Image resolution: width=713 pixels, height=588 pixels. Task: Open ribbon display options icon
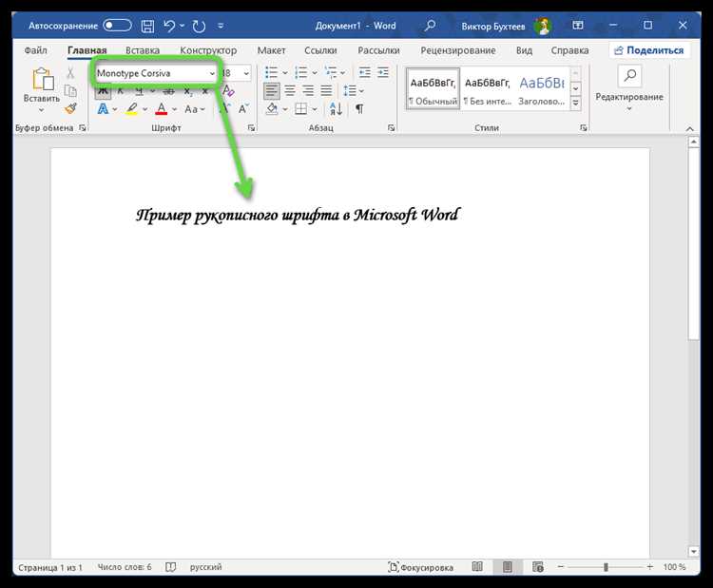pyautogui.click(x=577, y=26)
